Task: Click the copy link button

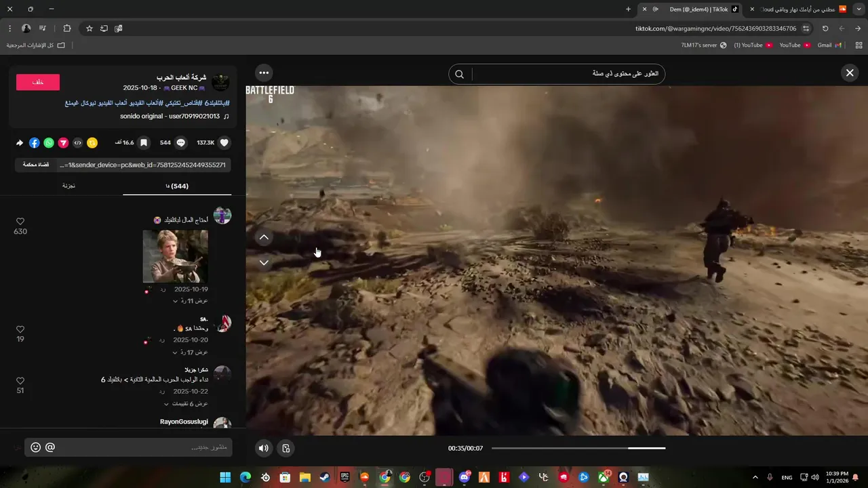Action: click(36, 165)
